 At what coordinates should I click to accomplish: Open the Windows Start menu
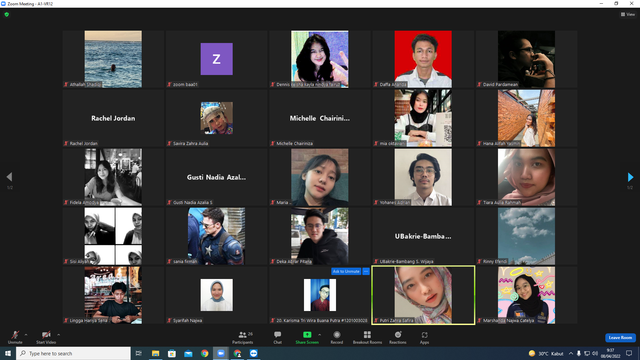point(8,353)
